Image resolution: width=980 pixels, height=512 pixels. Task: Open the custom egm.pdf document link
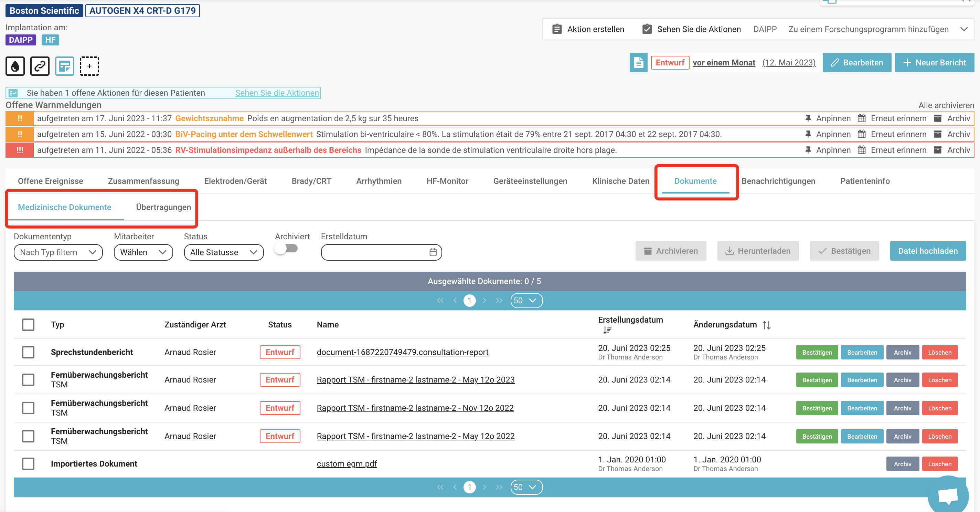pos(347,464)
